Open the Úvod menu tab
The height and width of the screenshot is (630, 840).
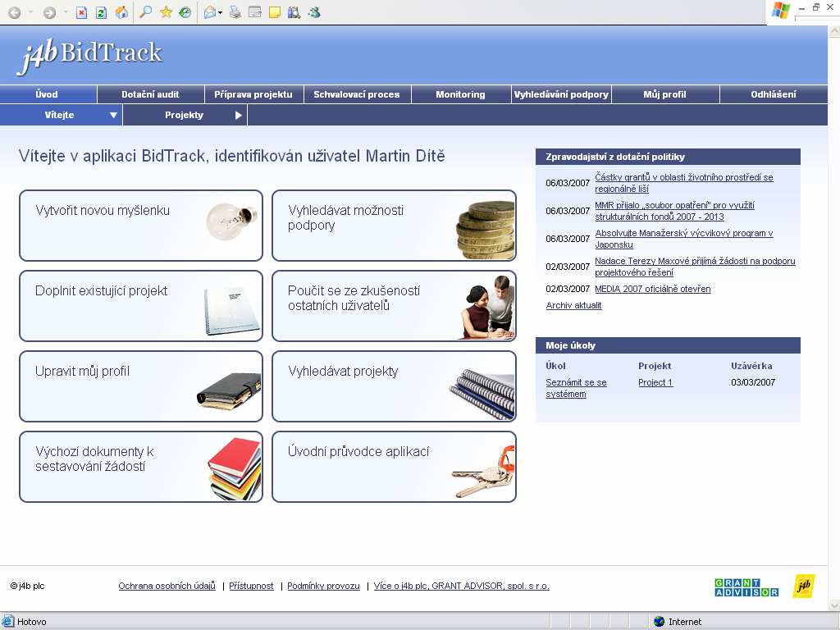coord(48,94)
